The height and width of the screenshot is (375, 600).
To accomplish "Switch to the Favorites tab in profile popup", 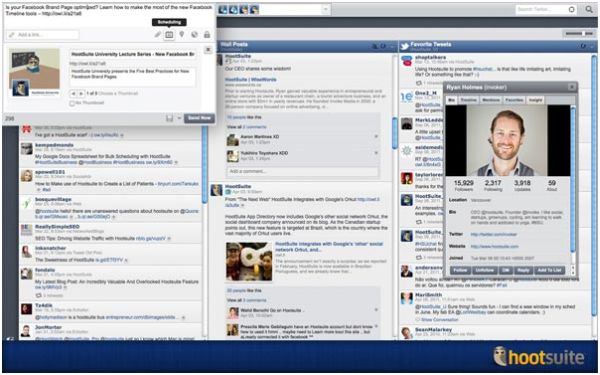I will point(514,100).
